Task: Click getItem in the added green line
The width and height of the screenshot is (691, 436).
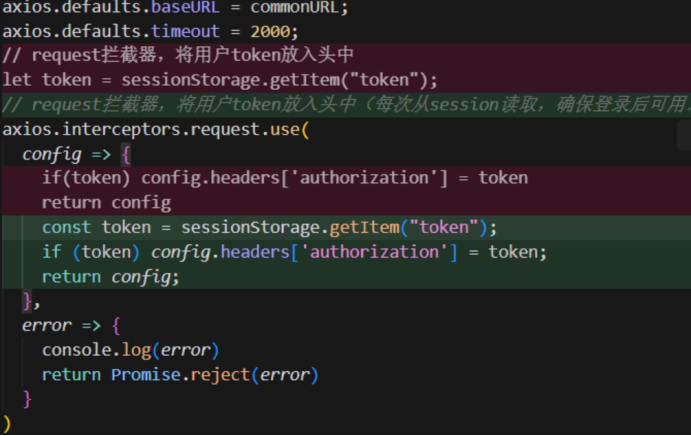Action: [x=364, y=227]
